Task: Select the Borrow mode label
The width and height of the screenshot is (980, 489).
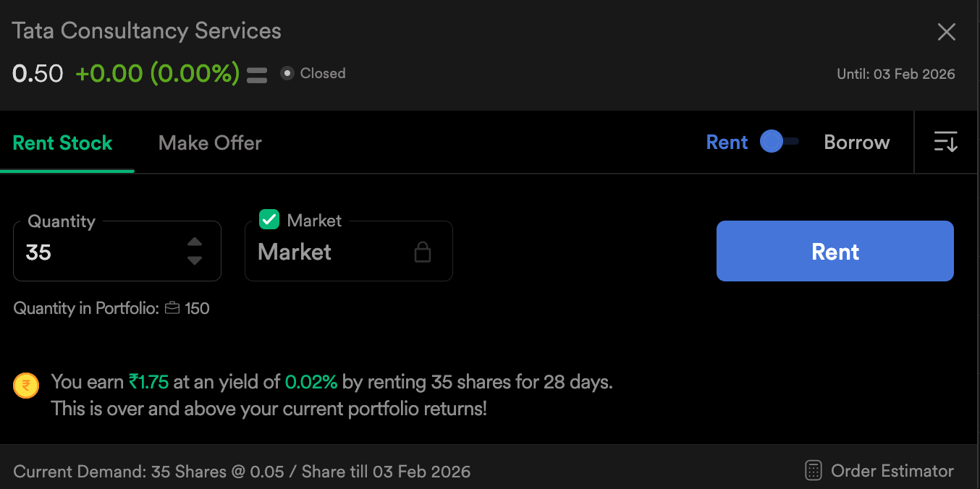Action: click(x=856, y=143)
